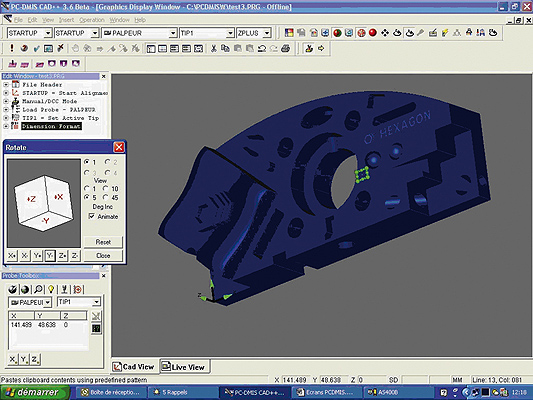This screenshot has height=400, width=533.
Task: Click the Close button in Rotate dialog
Action: point(103,256)
